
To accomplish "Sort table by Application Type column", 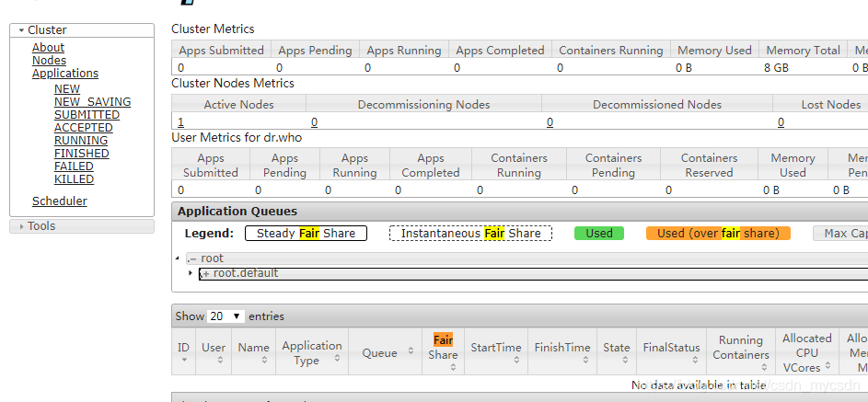I will pos(312,351).
